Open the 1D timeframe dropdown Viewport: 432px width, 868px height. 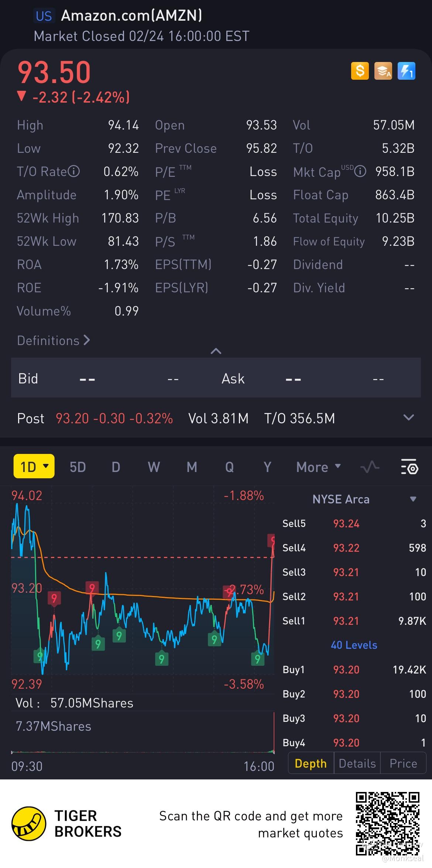34,466
